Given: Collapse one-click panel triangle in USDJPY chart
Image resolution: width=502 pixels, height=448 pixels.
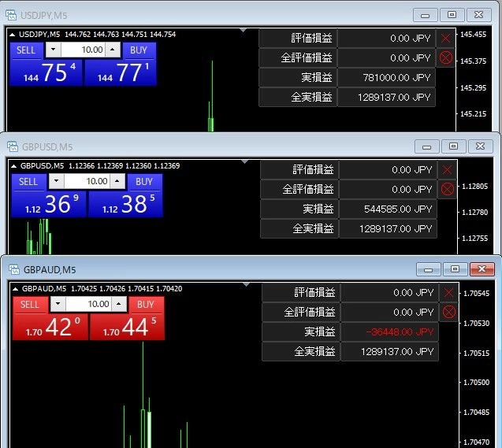Looking at the screenshot, I should click(12, 35).
